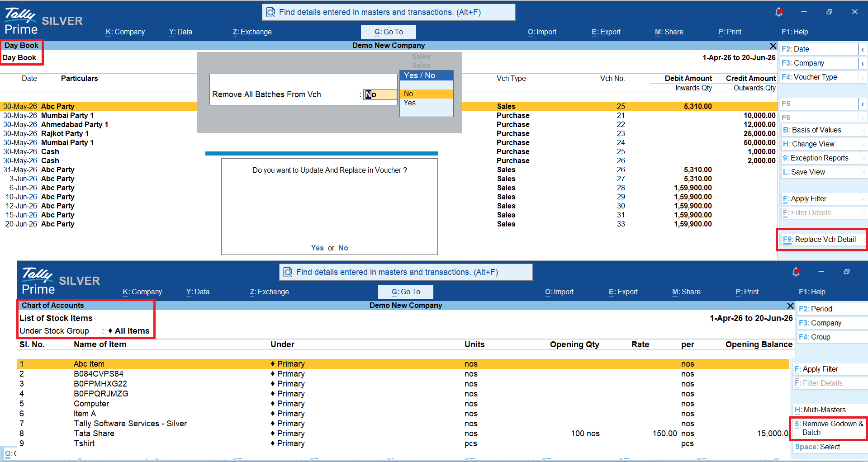This screenshot has height=462, width=868.
Task: Open F1: Help in the Day Book window
Action: coord(795,32)
